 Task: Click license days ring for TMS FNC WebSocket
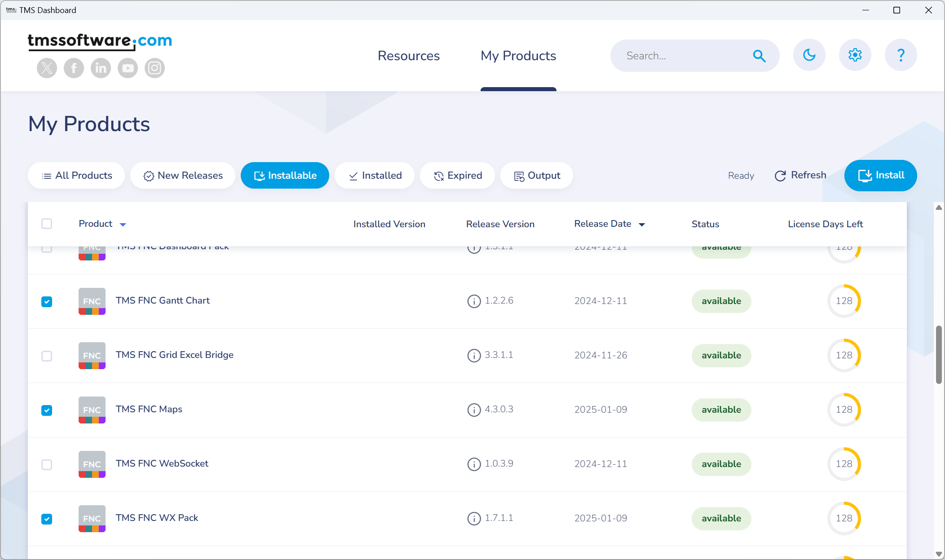click(x=844, y=464)
